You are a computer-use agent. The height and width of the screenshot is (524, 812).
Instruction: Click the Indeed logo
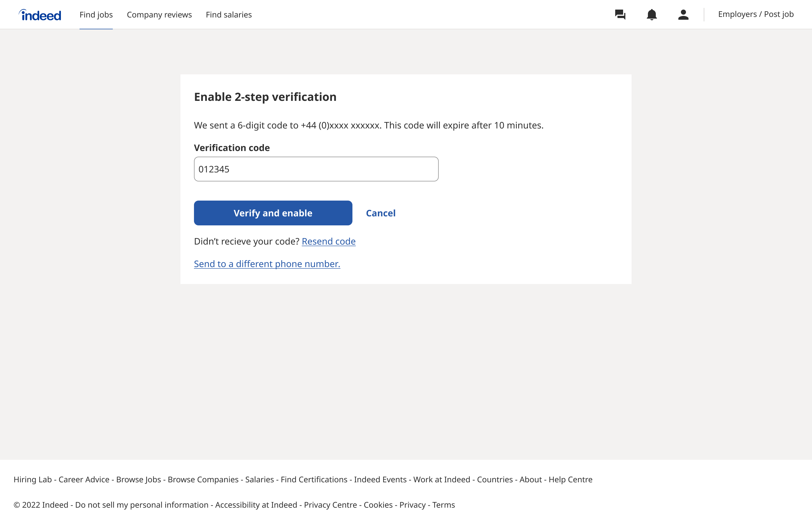pos(39,14)
